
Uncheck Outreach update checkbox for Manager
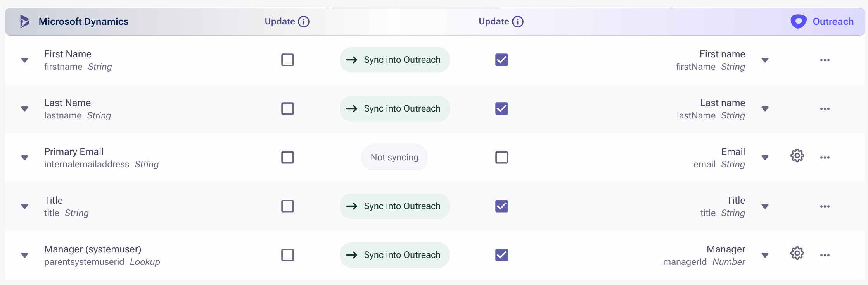click(x=501, y=255)
